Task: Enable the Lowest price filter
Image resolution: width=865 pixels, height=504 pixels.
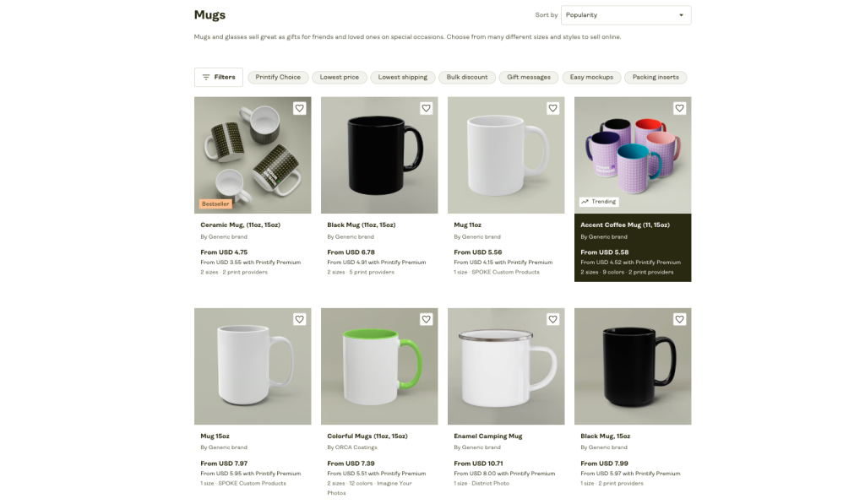Action: (339, 77)
